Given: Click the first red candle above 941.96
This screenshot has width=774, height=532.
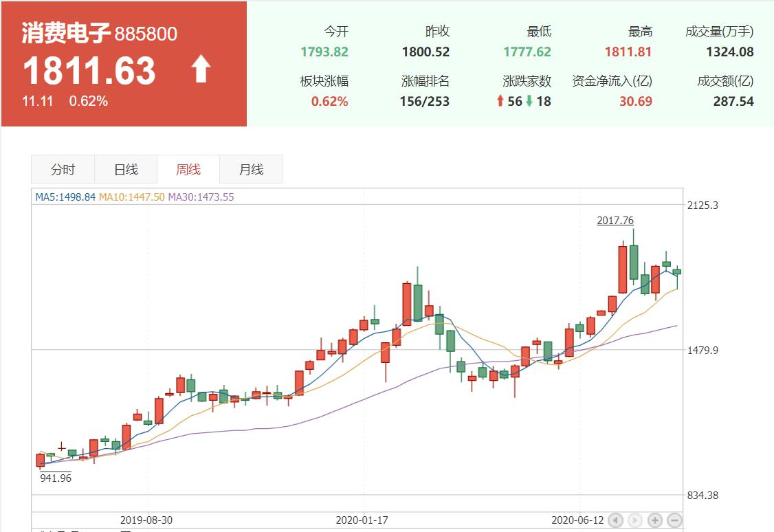Looking at the screenshot, I should point(41,461).
